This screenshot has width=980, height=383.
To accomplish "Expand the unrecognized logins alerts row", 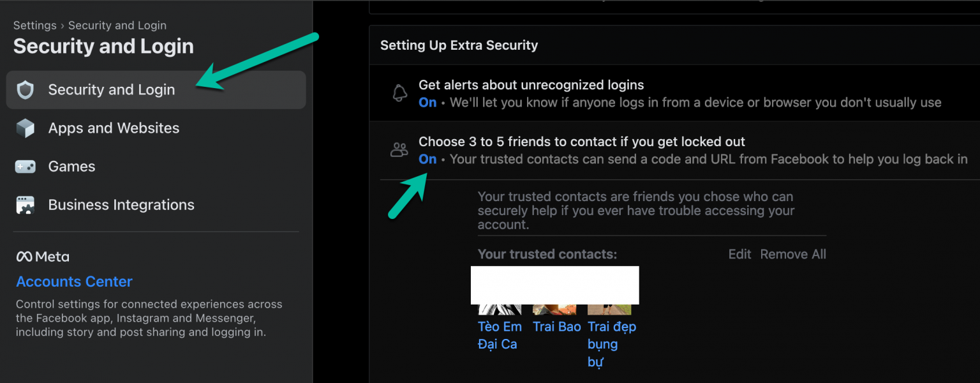I will (679, 93).
